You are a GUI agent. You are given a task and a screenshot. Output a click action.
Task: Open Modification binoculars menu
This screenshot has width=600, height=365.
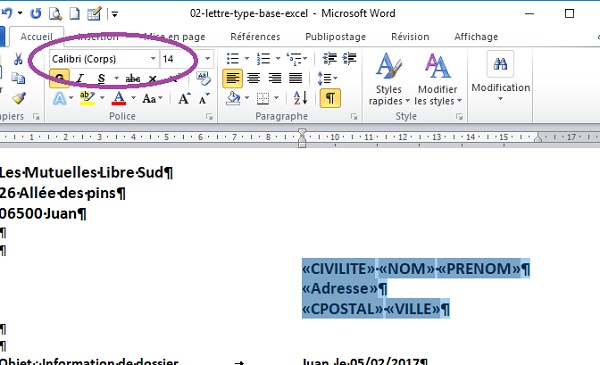pyautogui.click(x=500, y=77)
